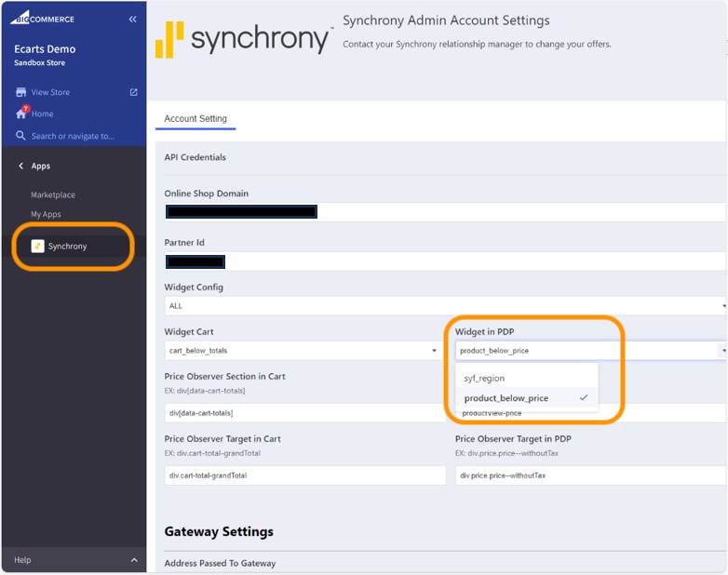The width and height of the screenshot is (728, 575).
Task: Click the EX: div.price.price--withoutTax hint text
Action: point(506,453)
